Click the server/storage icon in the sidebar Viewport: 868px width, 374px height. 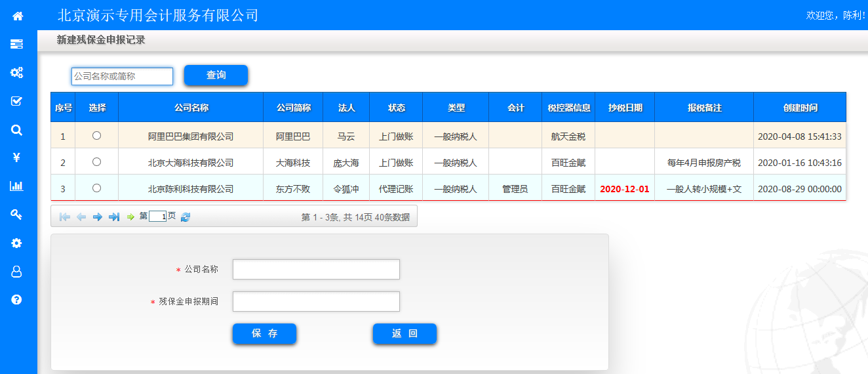(x=16, y=44)
